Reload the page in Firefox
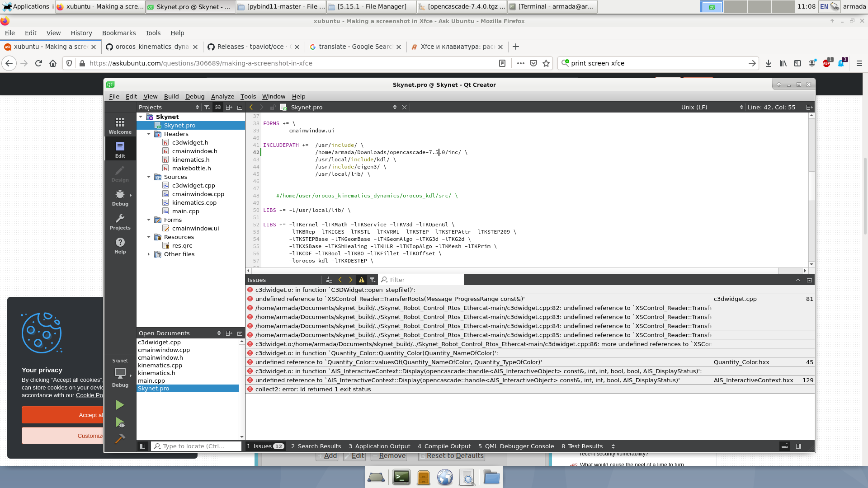868x488 pixels. 38,63
